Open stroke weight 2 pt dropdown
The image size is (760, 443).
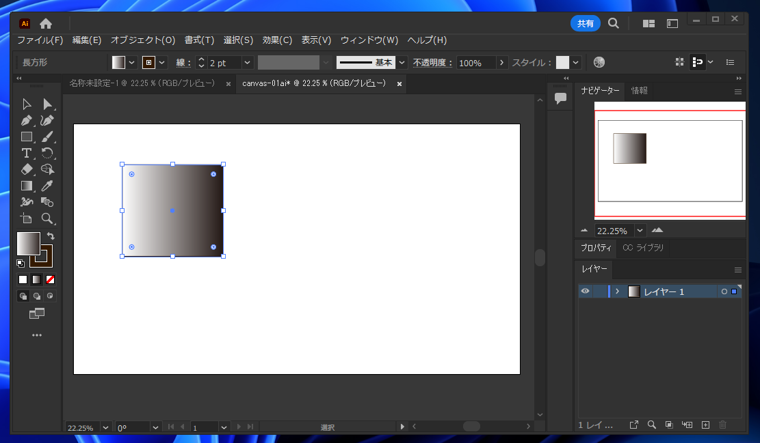(x=247, y=63)
